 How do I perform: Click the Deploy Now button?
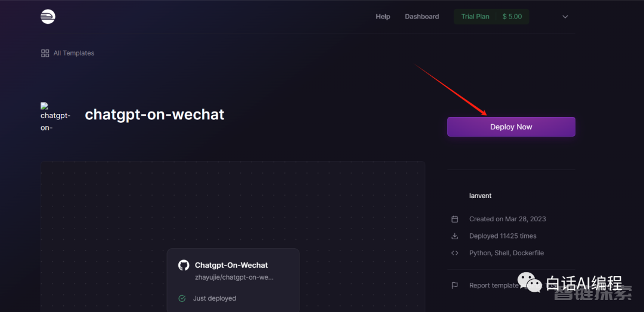511,126
